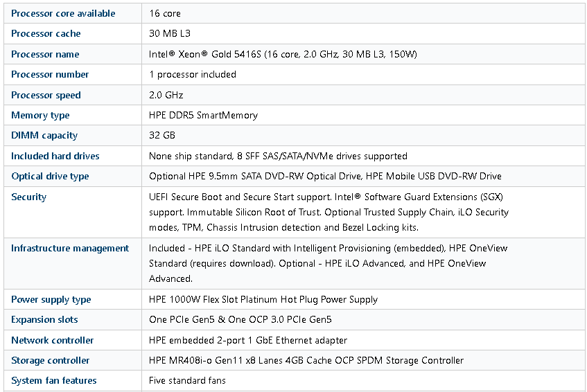Screen dimensions: 587x392
Task: Click the Storage controller label
Action: tap(50, 361)
